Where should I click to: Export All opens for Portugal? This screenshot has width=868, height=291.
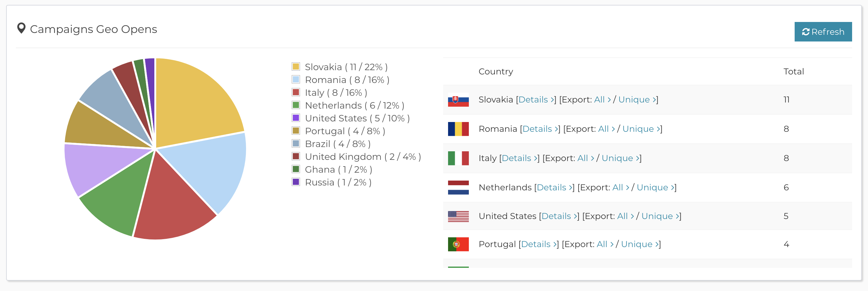pos(605,244)
